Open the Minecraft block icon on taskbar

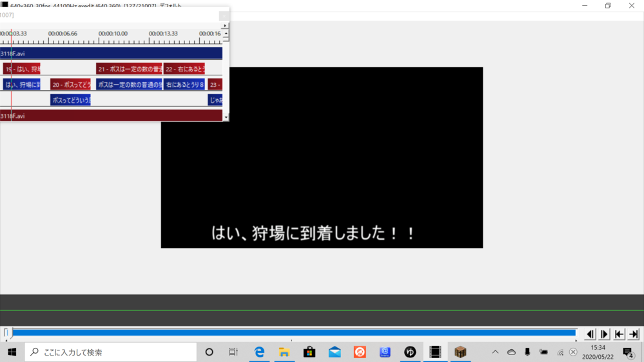(x=460, y=352)
